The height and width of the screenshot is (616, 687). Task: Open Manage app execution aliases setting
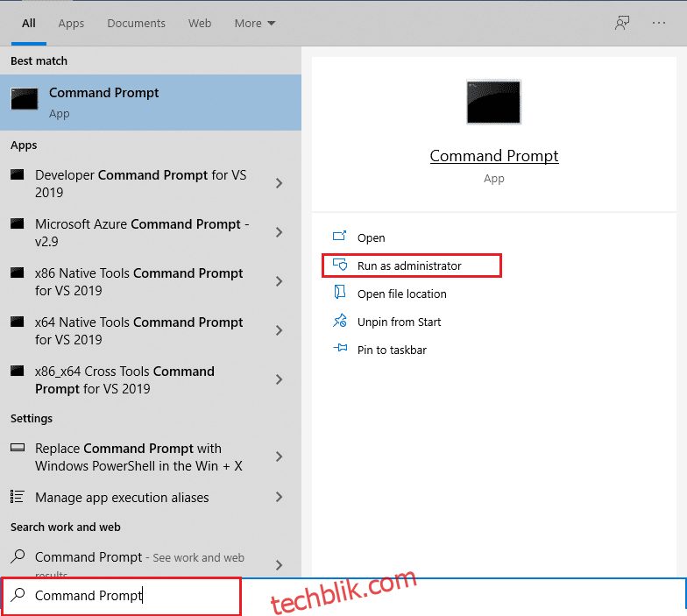coord(122,497)
